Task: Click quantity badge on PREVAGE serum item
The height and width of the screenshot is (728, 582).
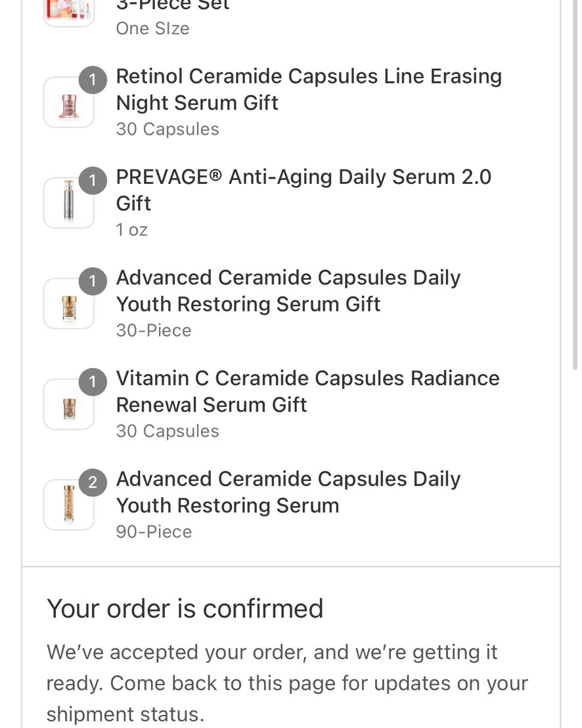Action: 93,181
